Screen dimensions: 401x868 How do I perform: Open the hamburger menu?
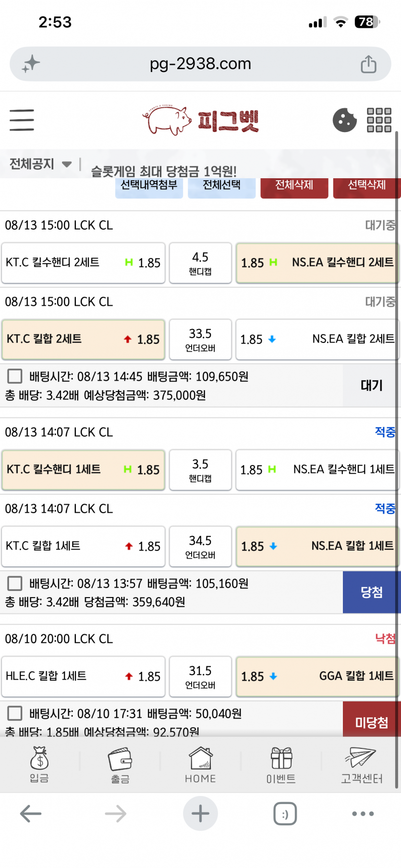click(x=22, y=120)
